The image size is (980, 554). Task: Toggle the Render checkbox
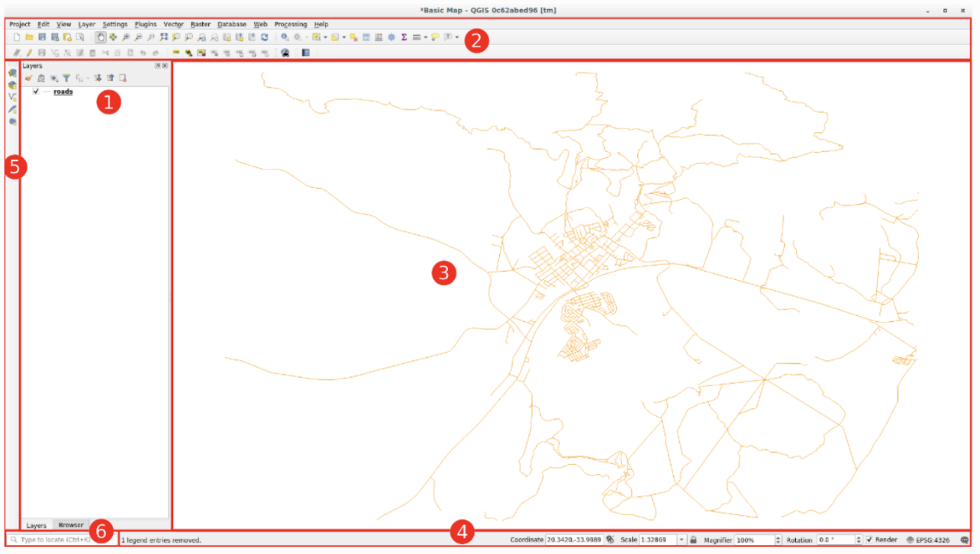[869, 540]
